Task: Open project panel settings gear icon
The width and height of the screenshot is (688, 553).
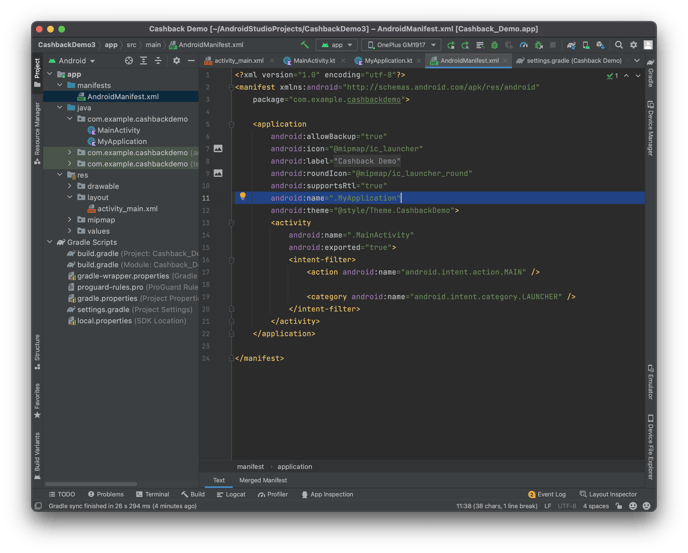Action: pyautogui.click(x=176, y=60)
